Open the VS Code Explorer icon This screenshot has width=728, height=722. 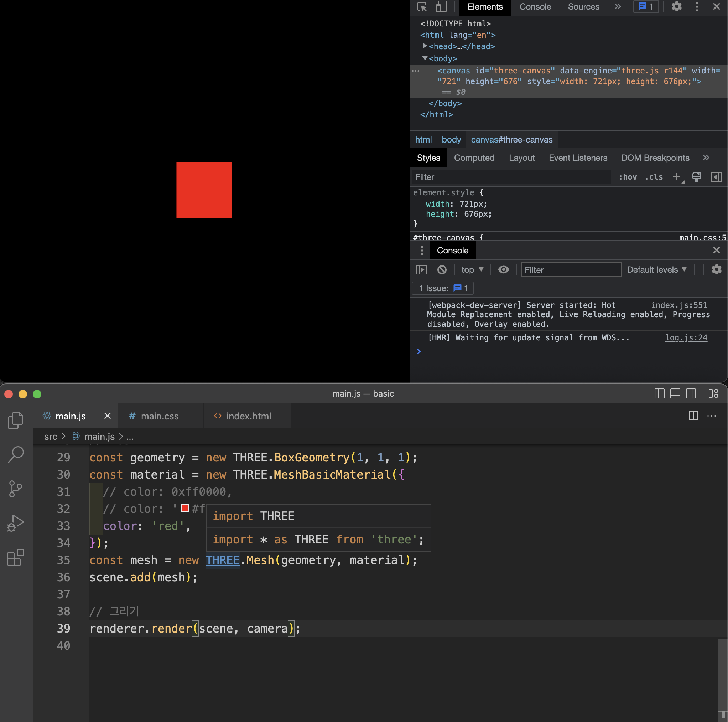[x=15, y=420]
